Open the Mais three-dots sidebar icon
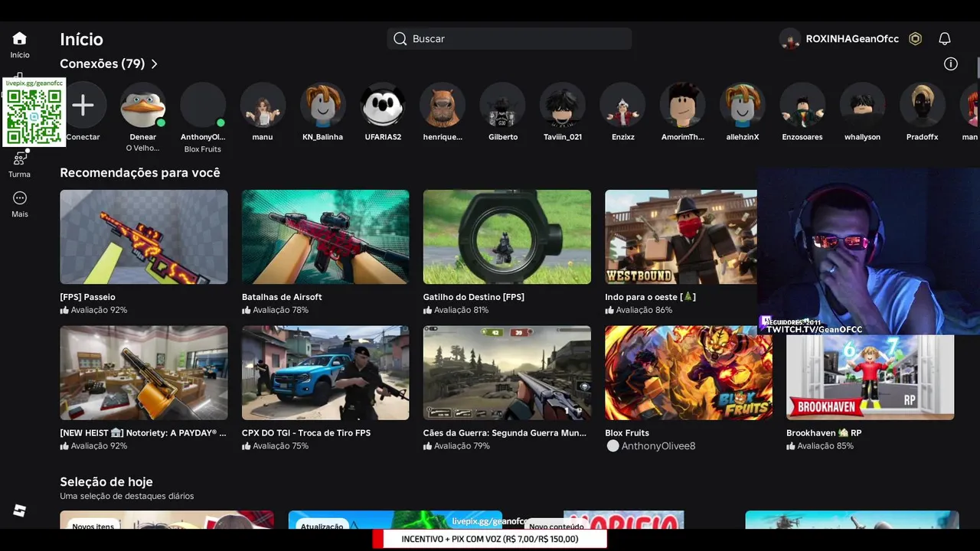This screenshot has width=980, height=551. (20, 198)
